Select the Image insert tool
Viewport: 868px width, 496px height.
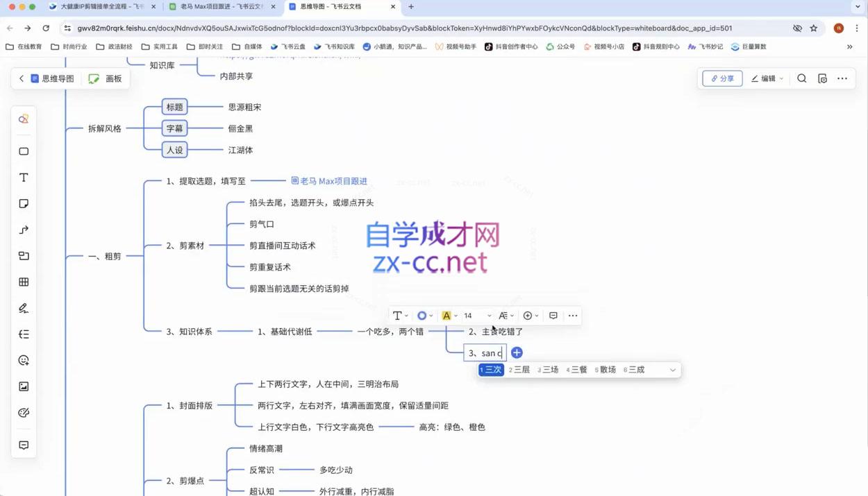tap(23, 386)
